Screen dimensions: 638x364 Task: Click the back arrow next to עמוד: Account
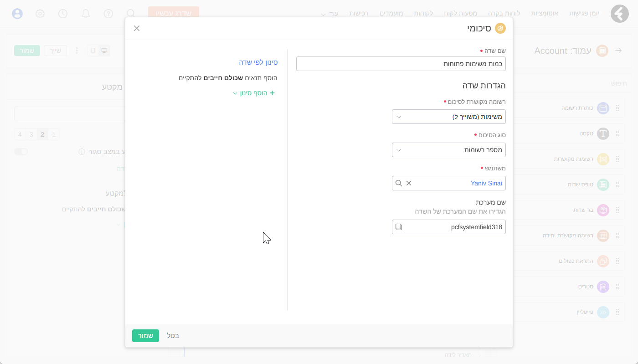[618, 51]
